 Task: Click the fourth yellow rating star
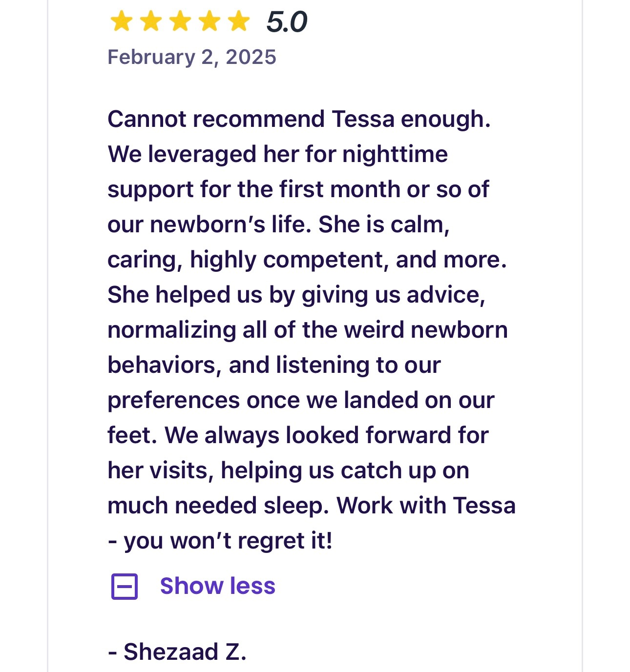click(210, 22)
